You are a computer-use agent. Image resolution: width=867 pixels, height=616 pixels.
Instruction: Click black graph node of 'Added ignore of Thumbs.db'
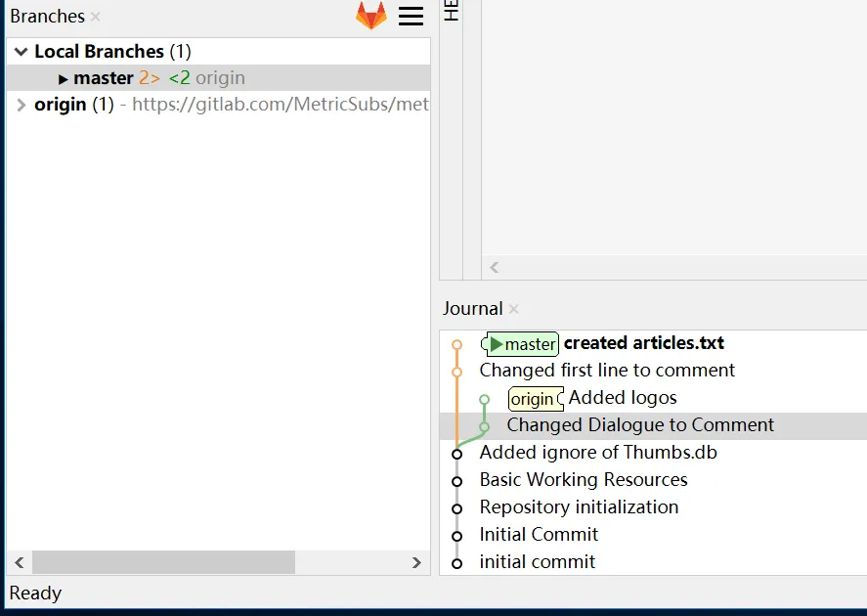coord(456,454)
